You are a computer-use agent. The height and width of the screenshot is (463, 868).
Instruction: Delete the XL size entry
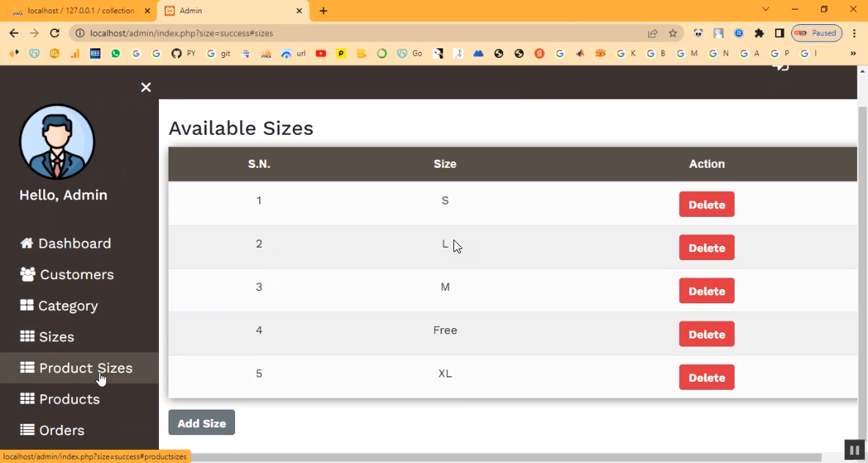pyautogui.click(x=706, y=378)
